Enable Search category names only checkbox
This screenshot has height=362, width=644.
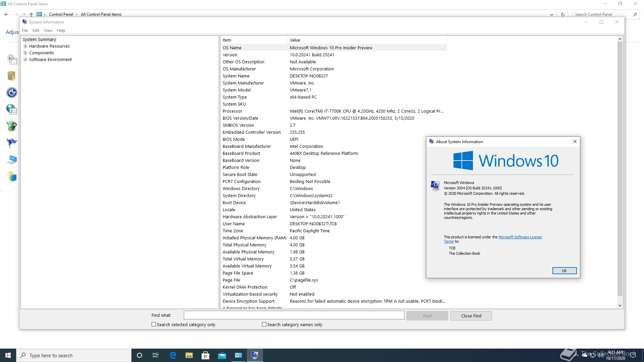(x=264, y=324)
